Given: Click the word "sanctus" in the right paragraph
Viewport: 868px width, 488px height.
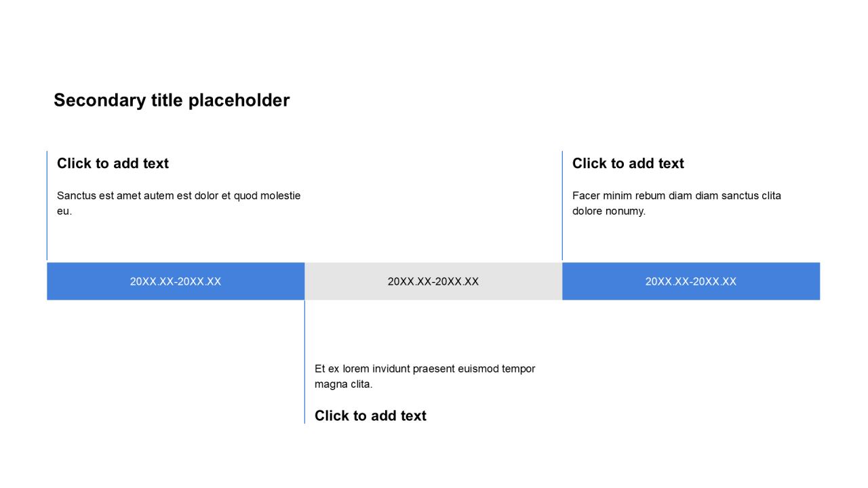Looking at the screenshot, I should (740, 196).
